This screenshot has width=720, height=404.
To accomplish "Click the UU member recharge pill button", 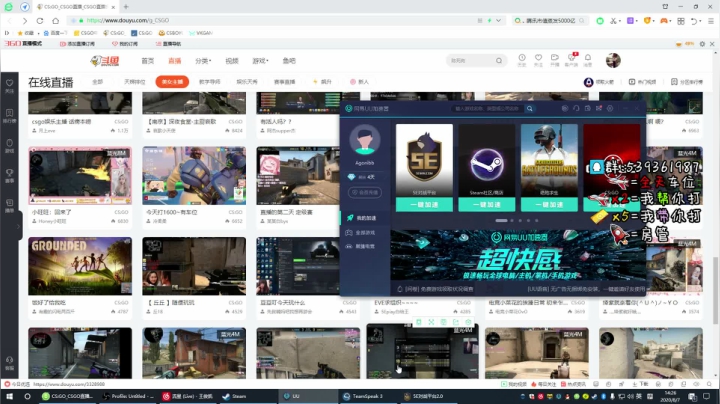I will [365, 192].
